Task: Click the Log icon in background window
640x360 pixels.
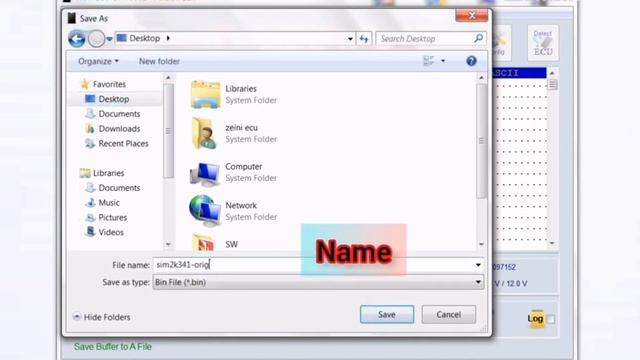Action: coord(535,318)
